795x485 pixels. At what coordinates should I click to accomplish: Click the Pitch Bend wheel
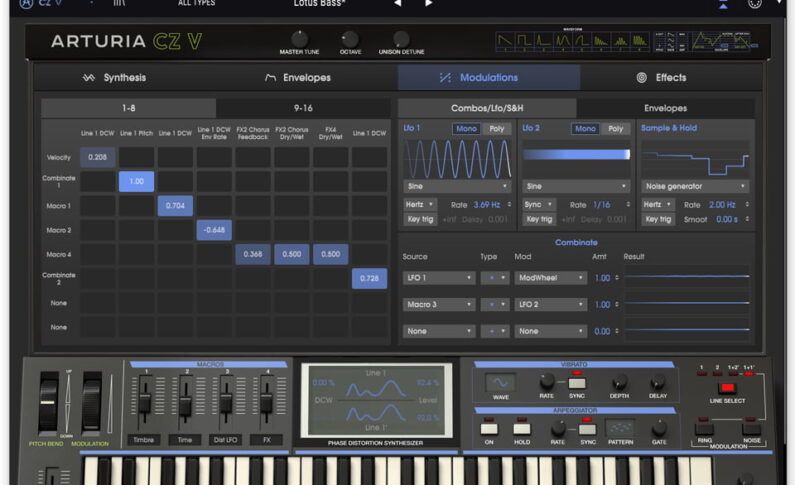(x=49, y=403)
